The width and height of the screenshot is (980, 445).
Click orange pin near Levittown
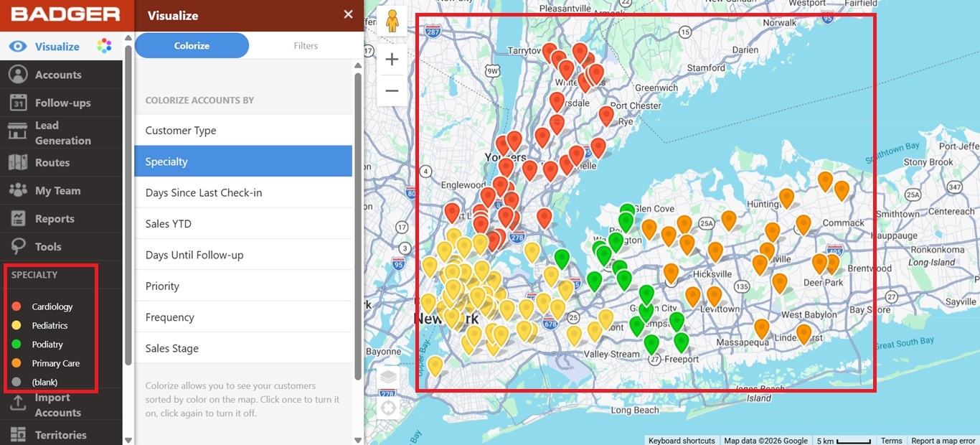click(x=715, y=294)
